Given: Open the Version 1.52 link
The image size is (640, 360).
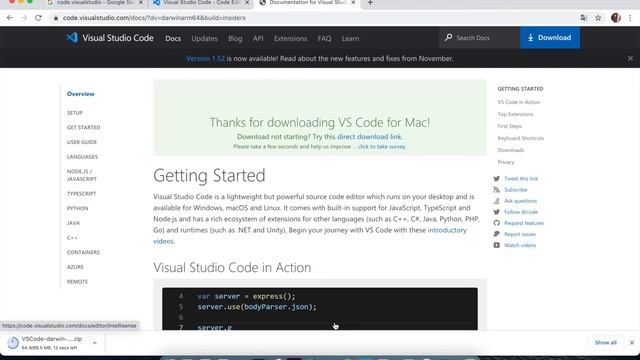Looking at the screenshot, I should (205, 58).
